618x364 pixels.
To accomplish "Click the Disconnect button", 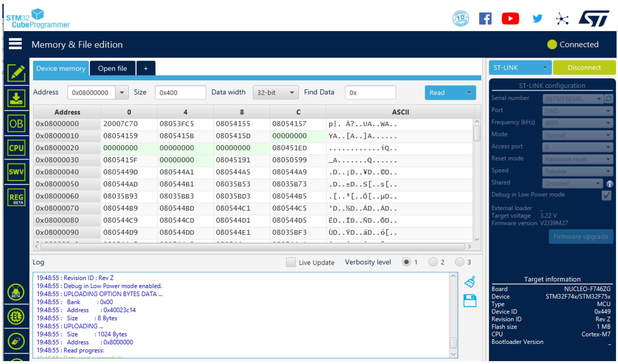I will coord(584,68).
